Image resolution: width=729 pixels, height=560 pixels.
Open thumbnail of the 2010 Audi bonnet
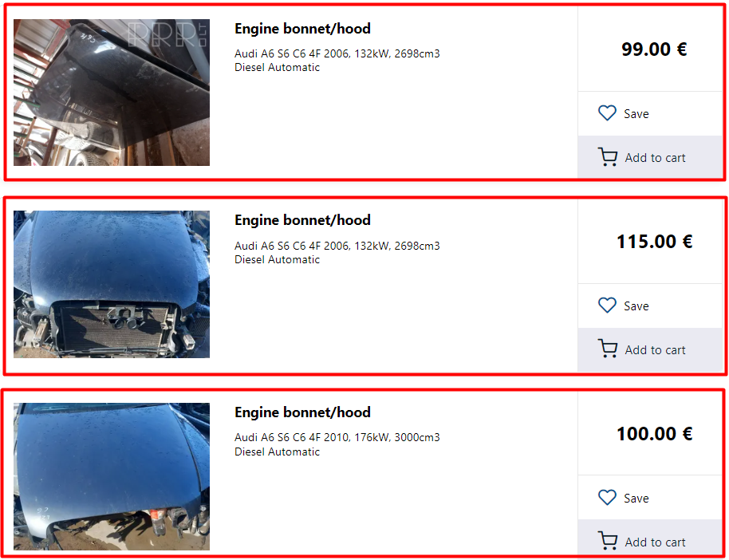click(112, 476)
